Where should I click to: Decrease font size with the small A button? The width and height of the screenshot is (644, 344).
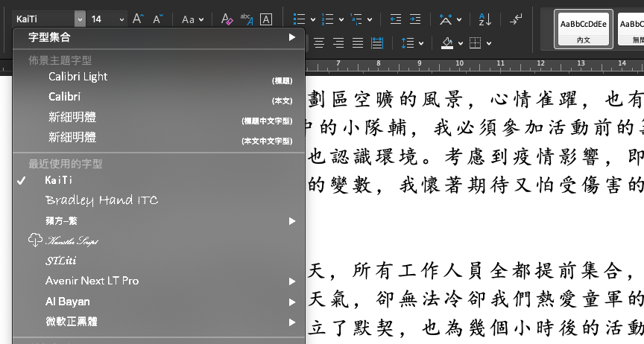(x=158, y=19)
